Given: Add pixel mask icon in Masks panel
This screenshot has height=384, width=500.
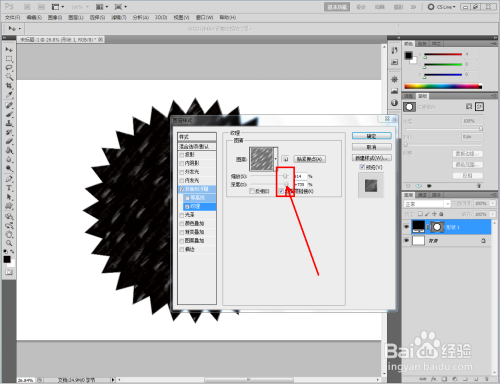Looking at the screenshot, I should [x=469, y=106].
